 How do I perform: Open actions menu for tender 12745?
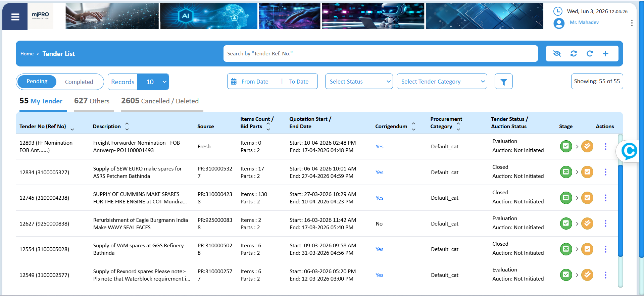point(605,198)
